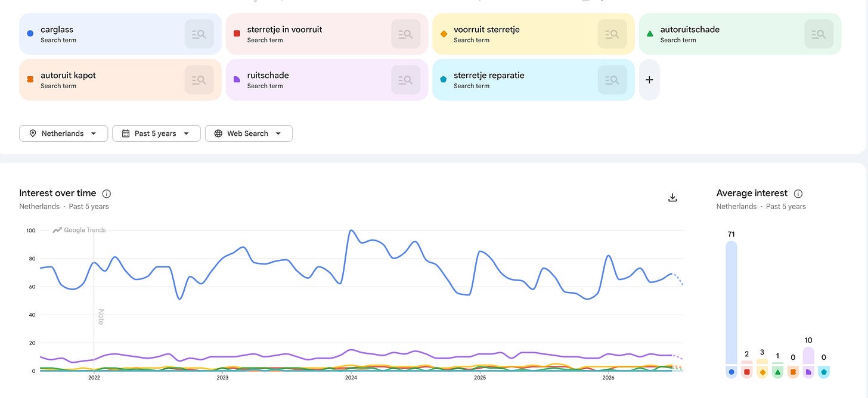The image size is (868, 398).
Task: Show info tooltip for Average interest
Action: point(798,194)
